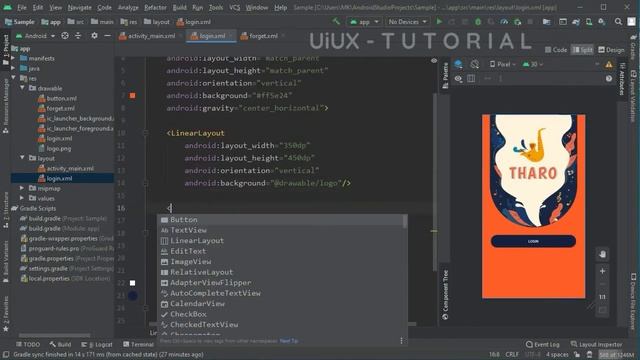Click dark blue color swatch in line 23 gutter

point(133,296)
